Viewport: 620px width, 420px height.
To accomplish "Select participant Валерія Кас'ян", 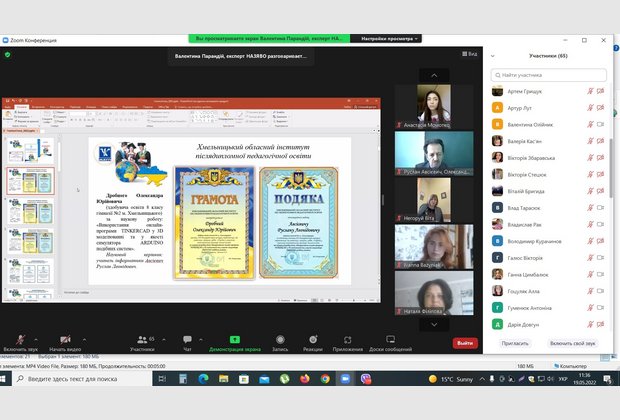I will pos(548,141).
